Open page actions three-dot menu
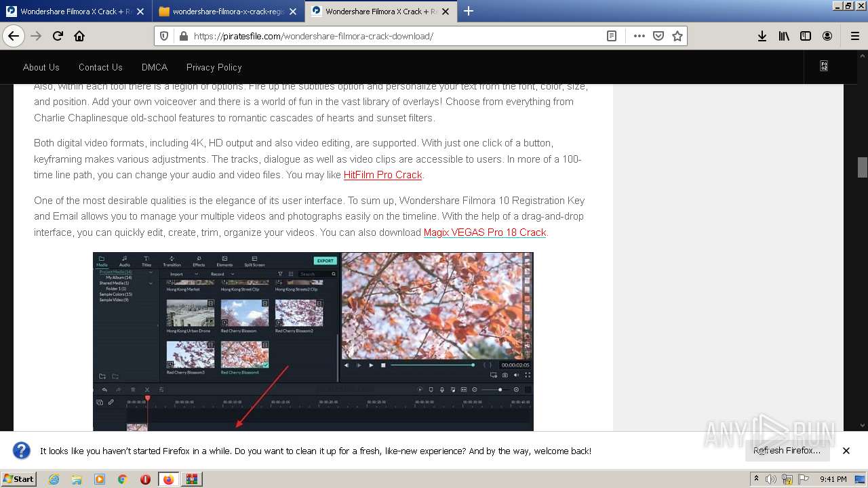Viewport: 868px width, 488px height. tap(639, 36)
